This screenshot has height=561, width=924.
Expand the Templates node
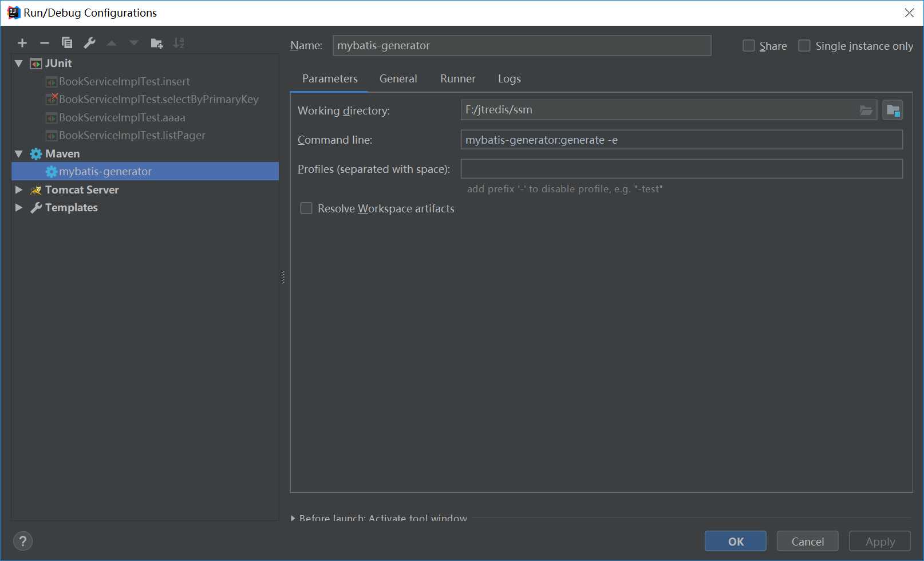coord(19,207)
